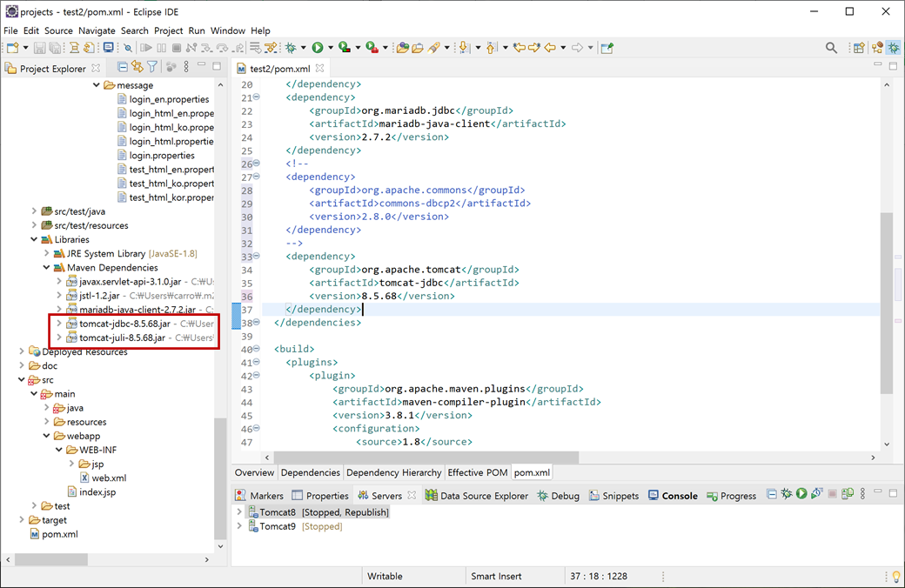Open the Source menu
This screenshot has width=905, height=588.
[58, 30]
